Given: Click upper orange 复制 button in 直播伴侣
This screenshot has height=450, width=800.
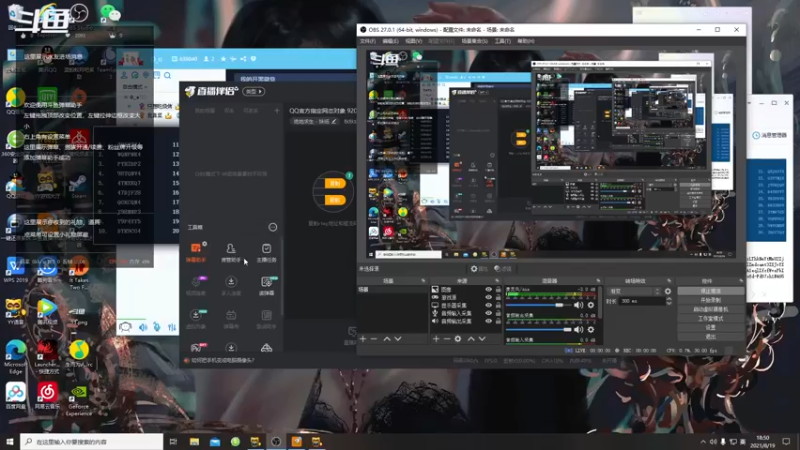Looking at the screenshot, I should (335, 184).
